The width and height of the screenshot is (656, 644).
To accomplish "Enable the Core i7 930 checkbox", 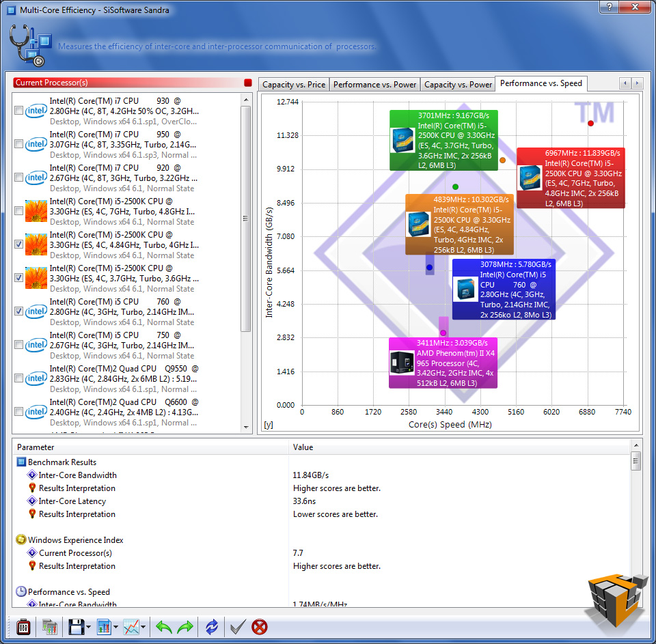I will point(18,111).
